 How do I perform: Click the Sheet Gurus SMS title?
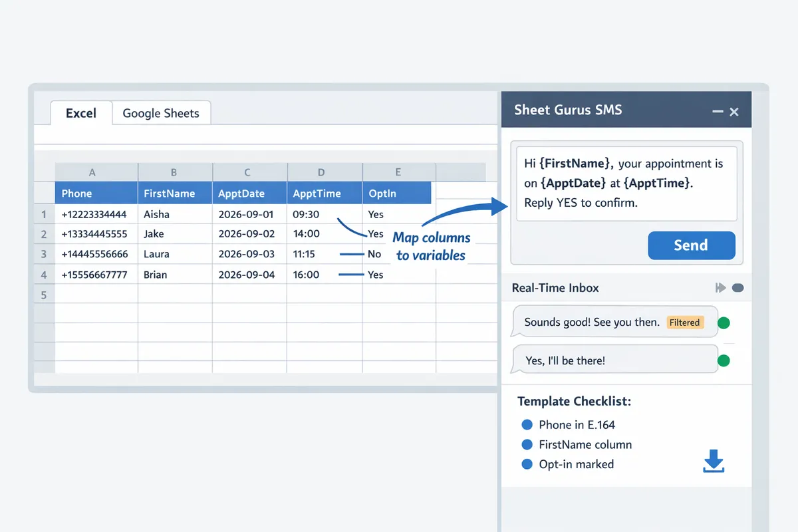pyautogui.click(x=568, y=110)
